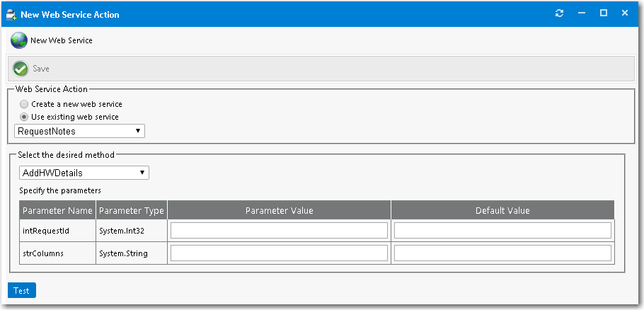Image resolution: width=644 pixels, height=310 pixels.
Task: Click the New Web Service toolbar label
Action: [62, 40]
